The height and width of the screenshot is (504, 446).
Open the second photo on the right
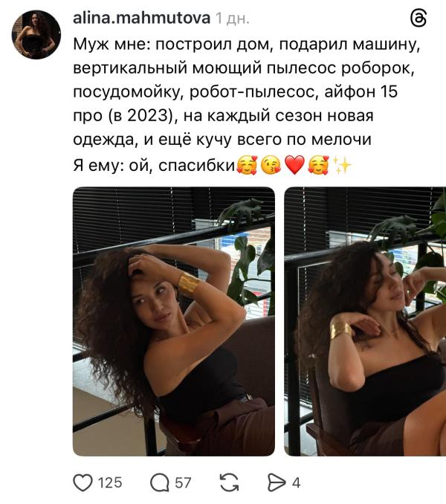point(365,321)
